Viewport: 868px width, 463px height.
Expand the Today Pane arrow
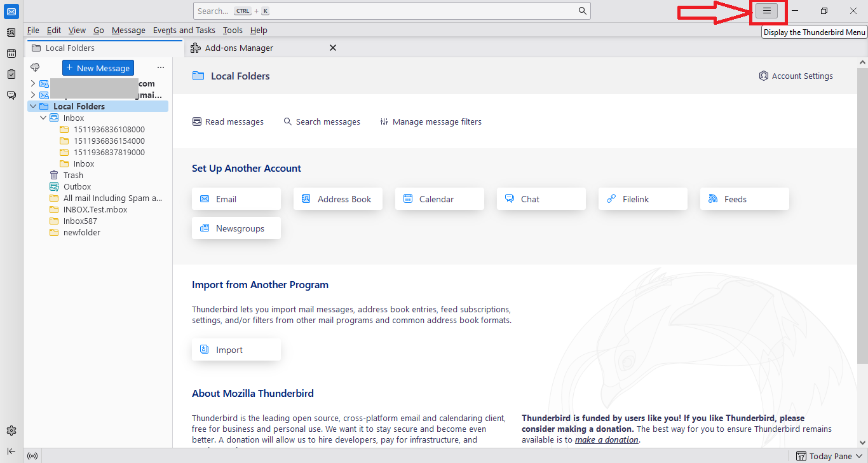tap(859, 456)
